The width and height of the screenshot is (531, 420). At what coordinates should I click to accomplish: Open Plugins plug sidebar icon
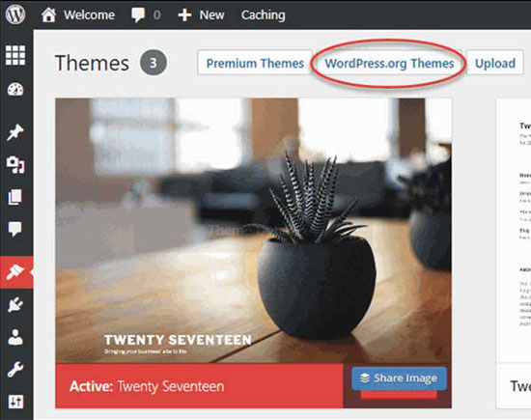coord(15,304)
